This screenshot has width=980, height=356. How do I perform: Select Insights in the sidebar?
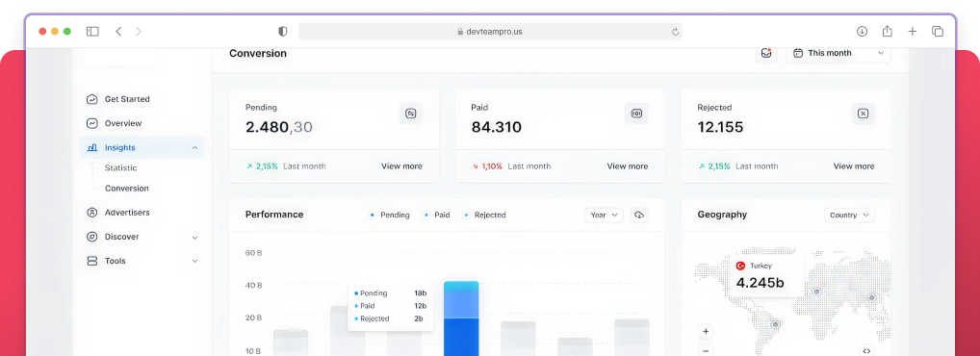pyautogui.click(x=142, y=148)
